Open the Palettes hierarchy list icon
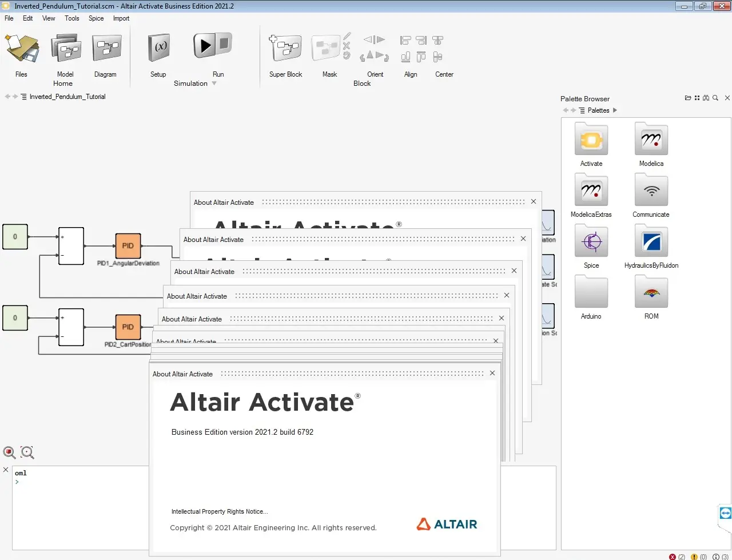Viewport: 732px width, 560px height. click(x=582, y=110)
